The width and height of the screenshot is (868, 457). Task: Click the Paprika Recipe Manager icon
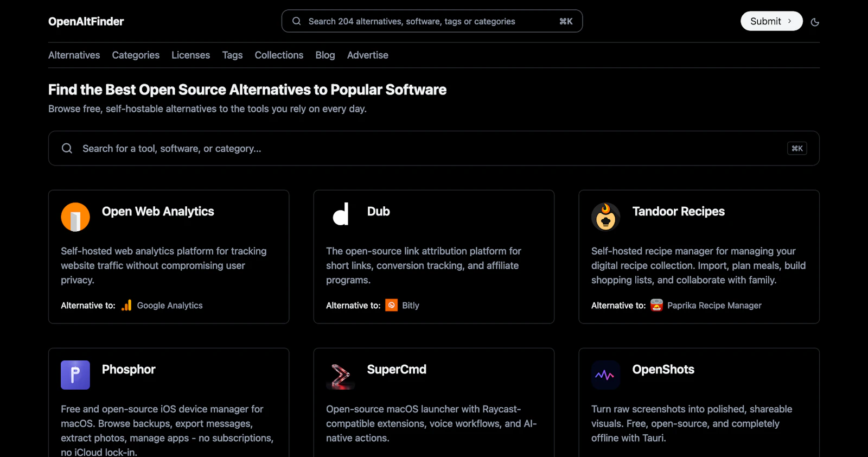pos(656,305)
